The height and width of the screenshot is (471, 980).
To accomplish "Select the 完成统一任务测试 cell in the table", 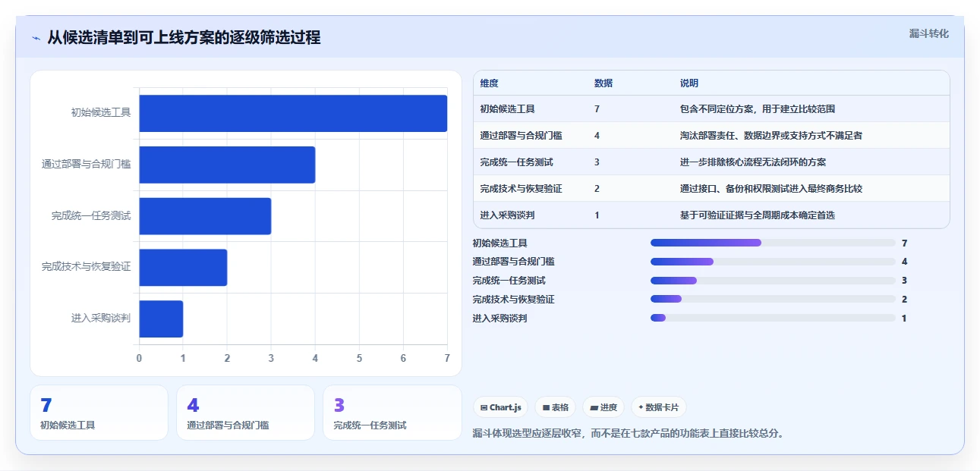I will (x=517, y=162).
